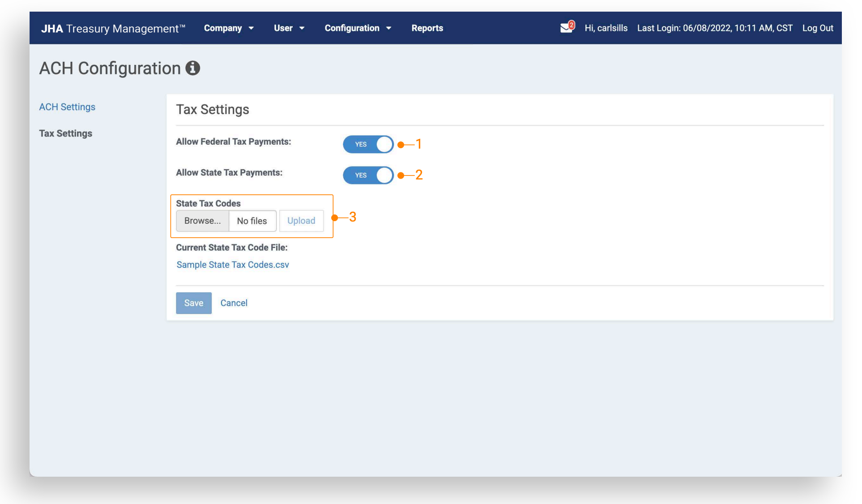Click the JHA Treasury Management logo
Image resolution: width=862 pixels, height=504 pixels.
point(113,28)
